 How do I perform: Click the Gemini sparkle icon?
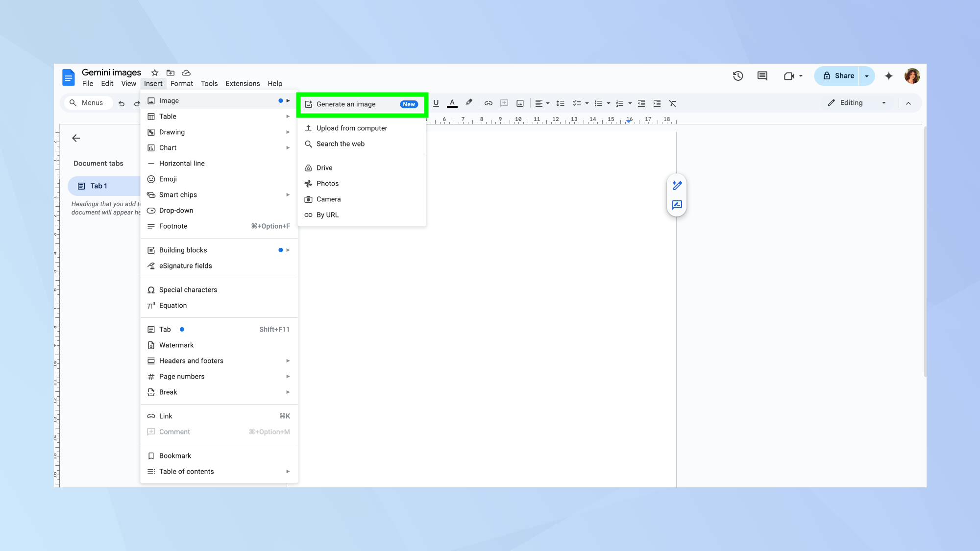click(x=888, y=76)
